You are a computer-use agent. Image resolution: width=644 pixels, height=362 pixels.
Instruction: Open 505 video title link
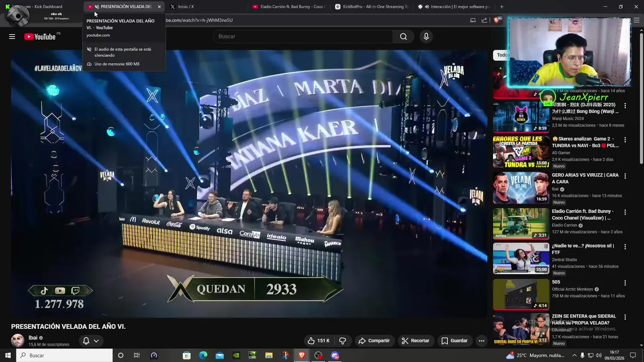[x=556, y=282]
